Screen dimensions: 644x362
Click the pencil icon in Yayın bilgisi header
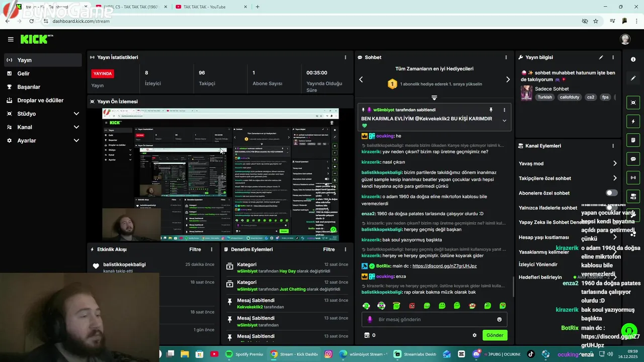pyautogui.click(x=601, y=57)
